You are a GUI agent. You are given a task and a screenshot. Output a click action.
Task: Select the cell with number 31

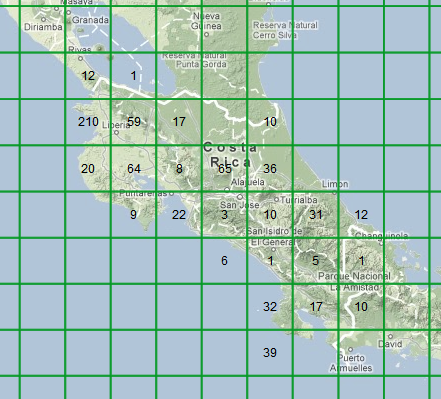tap(316, 215)
